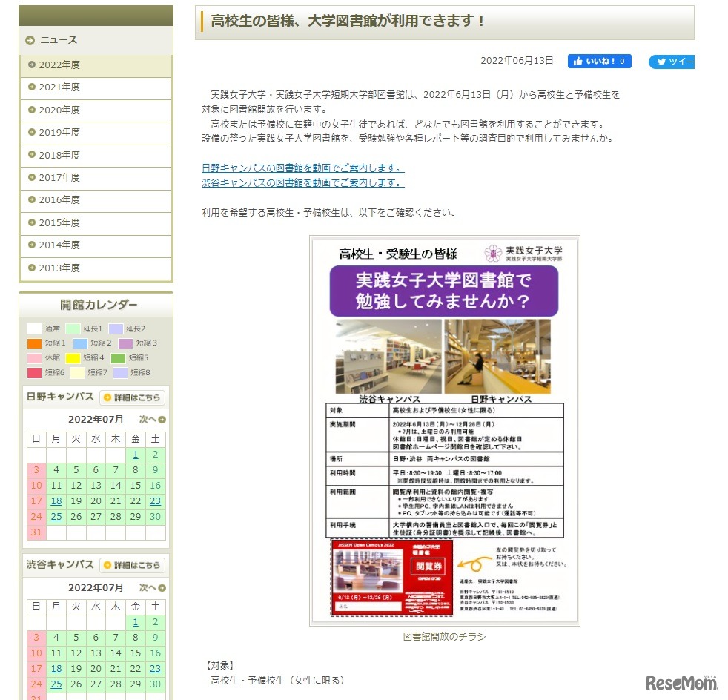
Task: Click the 休館 pink swatch in the legend
Action: tap(33, 357)
